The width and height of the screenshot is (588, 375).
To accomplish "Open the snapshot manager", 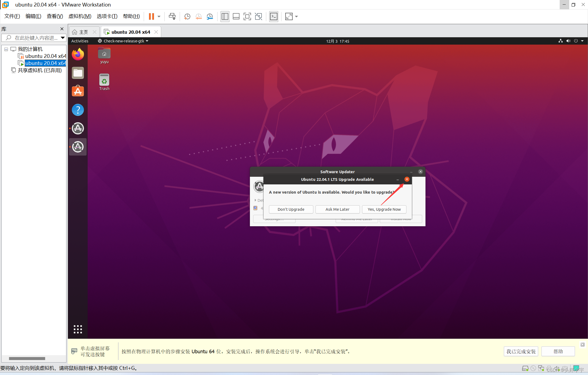I will (210, 17).
